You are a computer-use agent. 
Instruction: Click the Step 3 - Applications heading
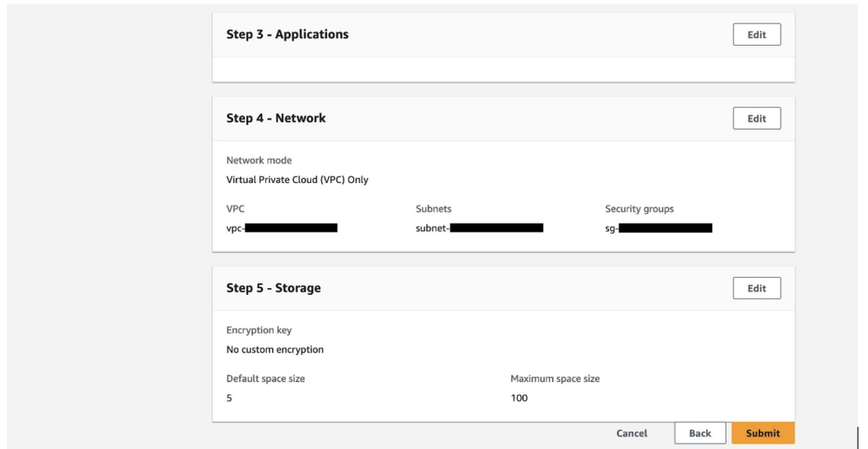tap(287, 35)
